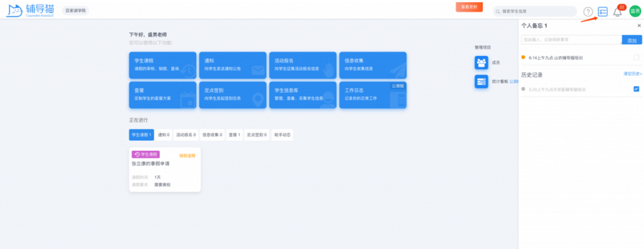Select the 助手动态 tab
The height and width of the screenshot is (249, 644).
click(282, 135)
